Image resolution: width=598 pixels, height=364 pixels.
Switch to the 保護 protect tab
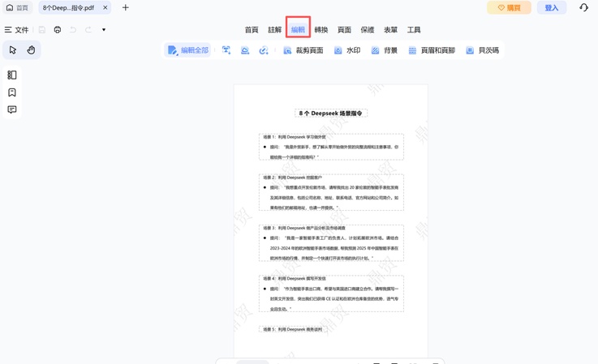(x=368, y=30)
